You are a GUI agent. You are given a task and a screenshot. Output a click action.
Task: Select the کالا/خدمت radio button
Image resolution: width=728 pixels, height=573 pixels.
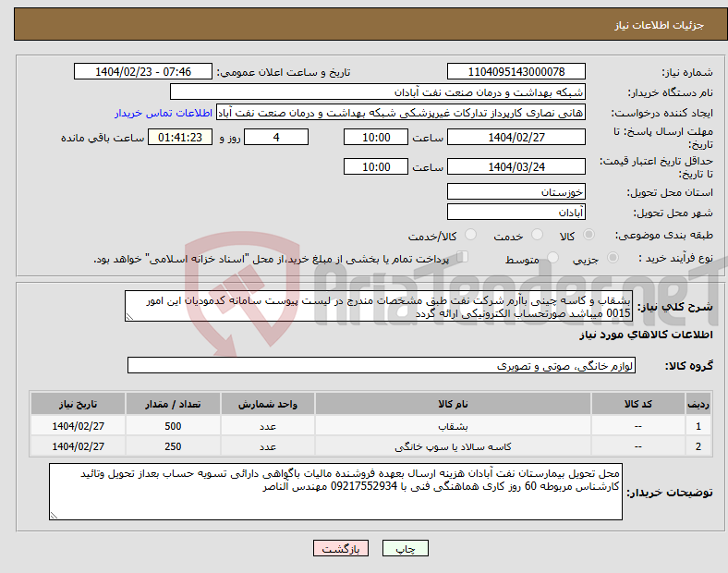pyautogui.click(x=470, y=235)
